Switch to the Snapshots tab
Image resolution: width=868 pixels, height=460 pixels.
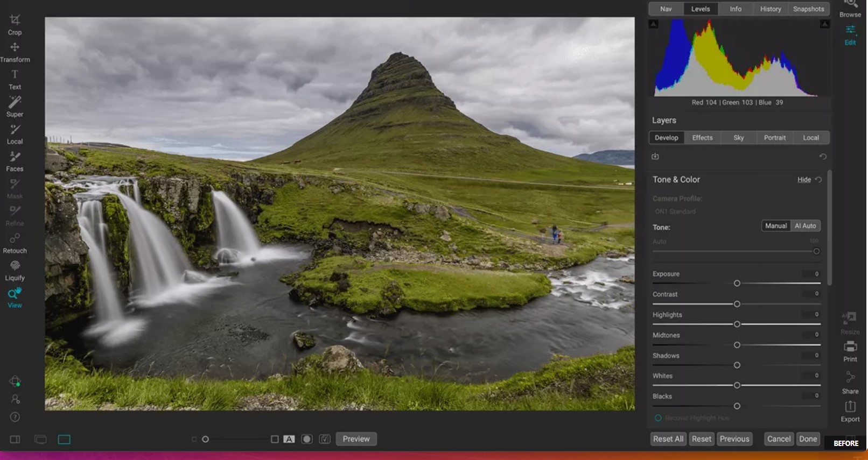point(808,9)
